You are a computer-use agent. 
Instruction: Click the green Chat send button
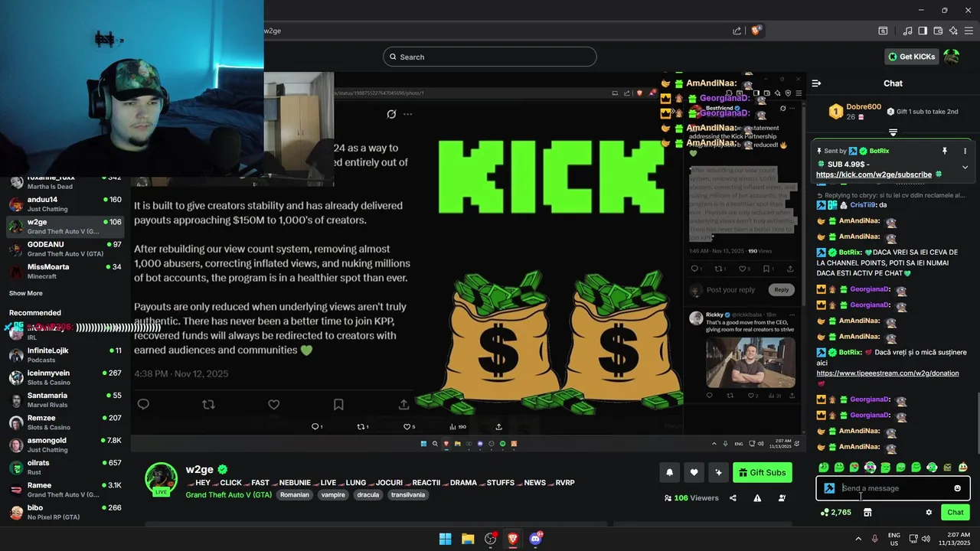[955, 512]
